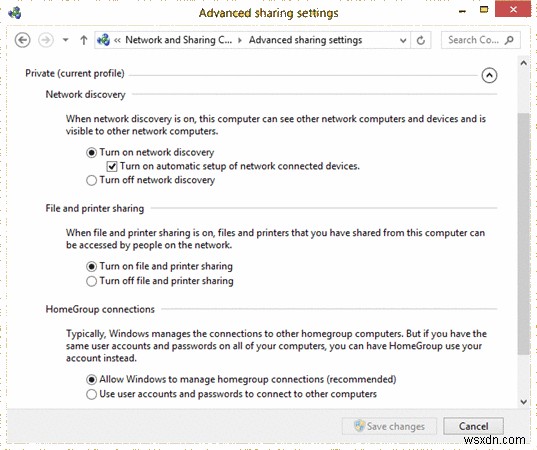Expand the breadcrumb overflow chevrons
Viewport: 537px width, 450px height.
117,40
